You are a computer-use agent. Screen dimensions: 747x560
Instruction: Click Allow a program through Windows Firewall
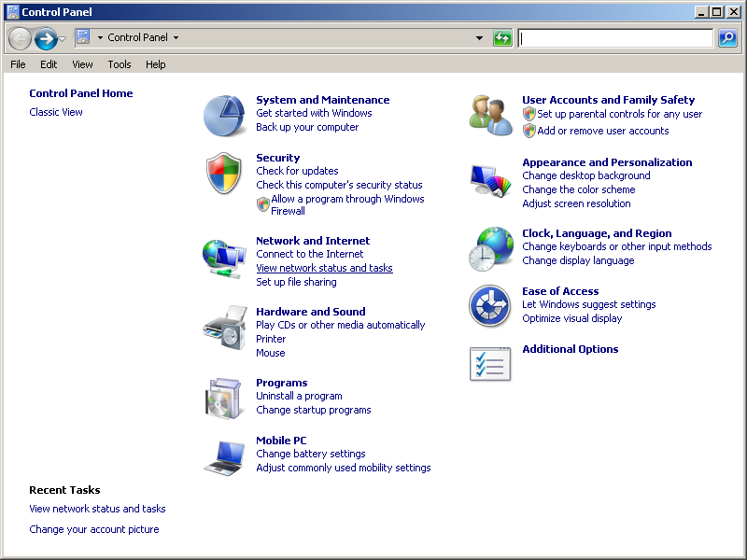[347, 204]
